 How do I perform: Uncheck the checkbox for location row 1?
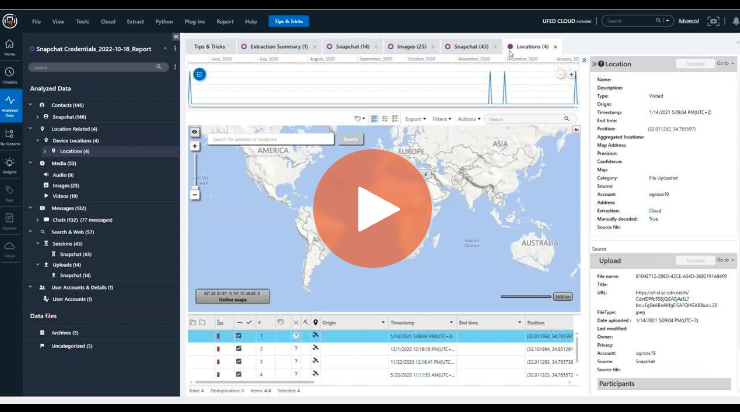click(x=238, y=336)
